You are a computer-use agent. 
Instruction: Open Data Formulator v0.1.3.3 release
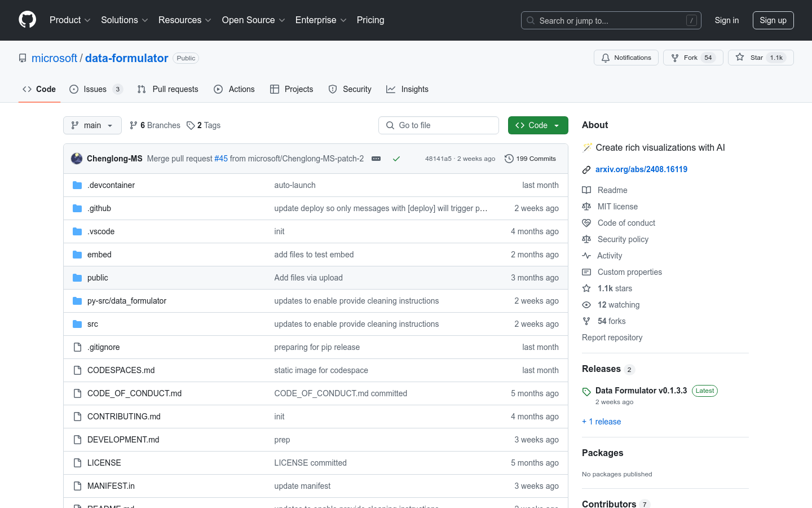pos(641,391)
